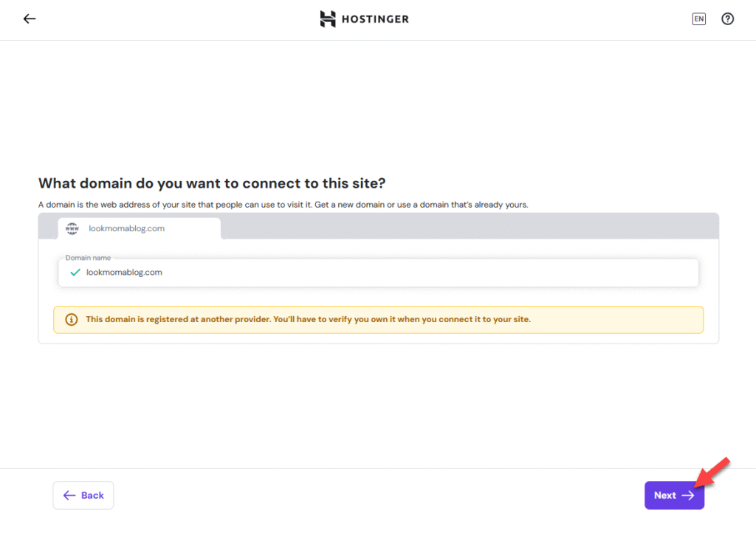This screenshot has width=756, height=543.
Task: Click the HOSTINGER brand text
Action: tap(374, 19)
